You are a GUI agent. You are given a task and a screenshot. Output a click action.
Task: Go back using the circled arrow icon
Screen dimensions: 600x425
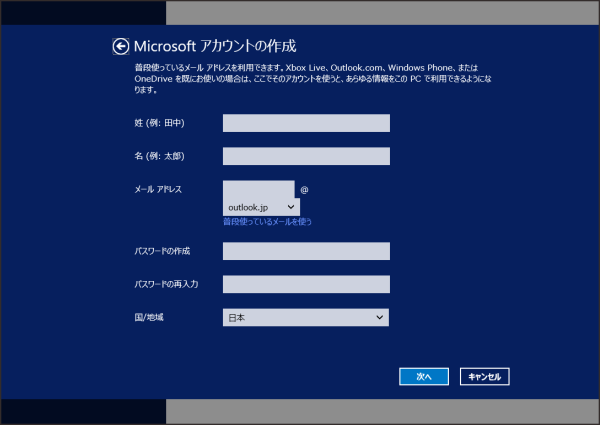coord(121,47)
